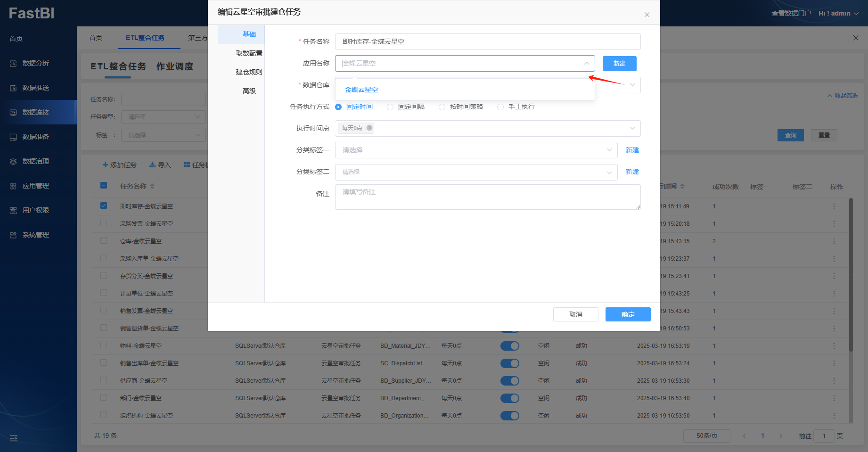Viewport: 868px width, 452px height.
Task: Change the 50条/页 page size
Action: coord(707,436)
